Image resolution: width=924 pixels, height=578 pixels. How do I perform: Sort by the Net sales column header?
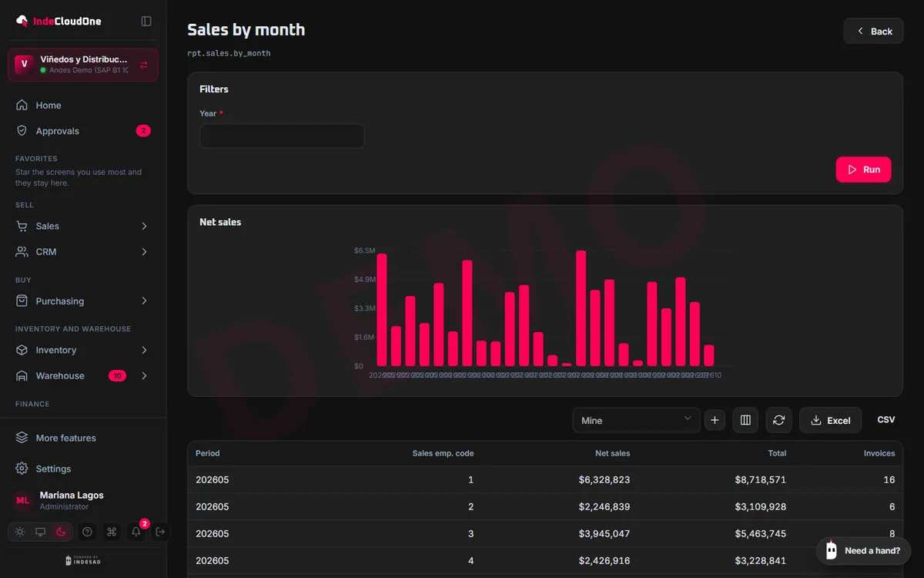[613, 453]
